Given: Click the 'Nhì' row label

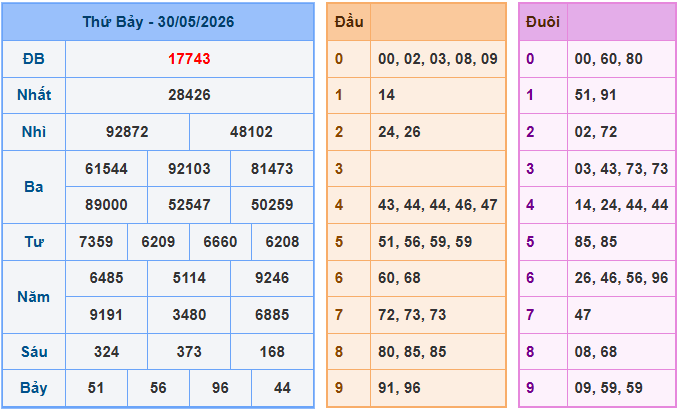Looking at the screenshot, I should (x=34, y=132).
